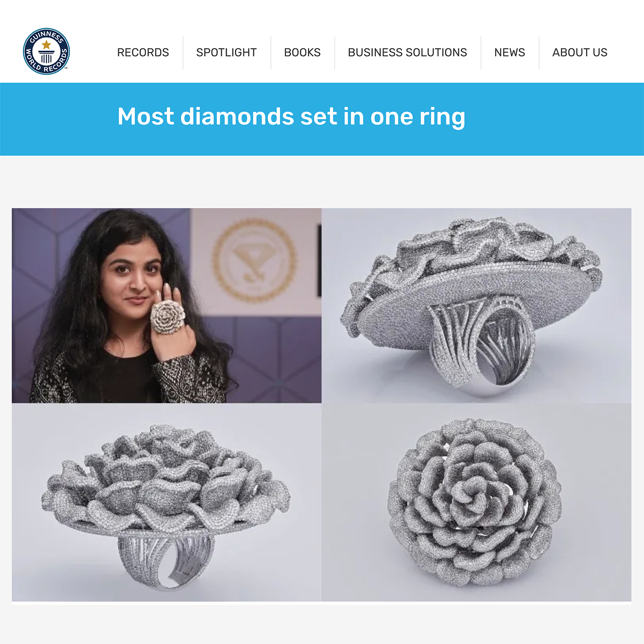Image resolution: width=644 pixels, height=644 pixels.
Task: Click the gold emblem on the wall
Action: tap(254, 260)
